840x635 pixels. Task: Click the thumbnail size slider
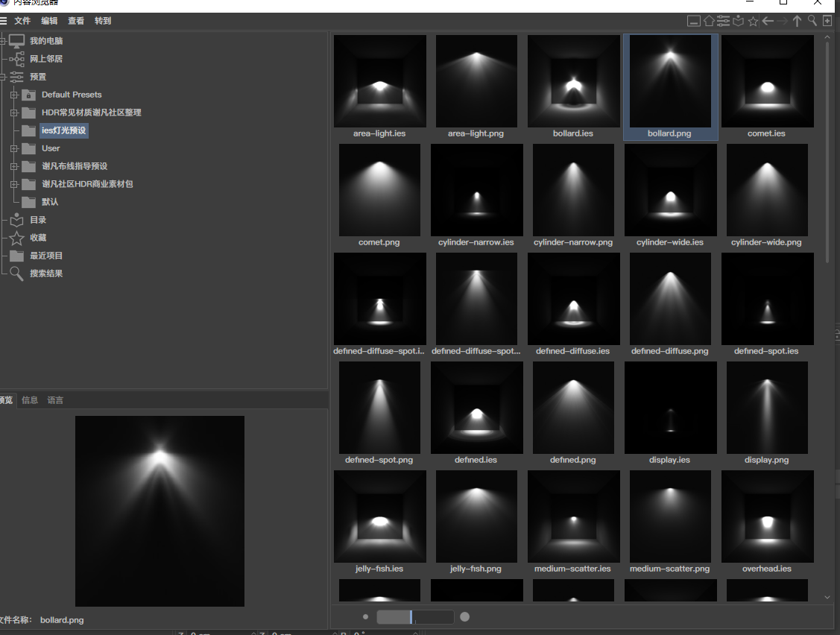click(415, 617)
